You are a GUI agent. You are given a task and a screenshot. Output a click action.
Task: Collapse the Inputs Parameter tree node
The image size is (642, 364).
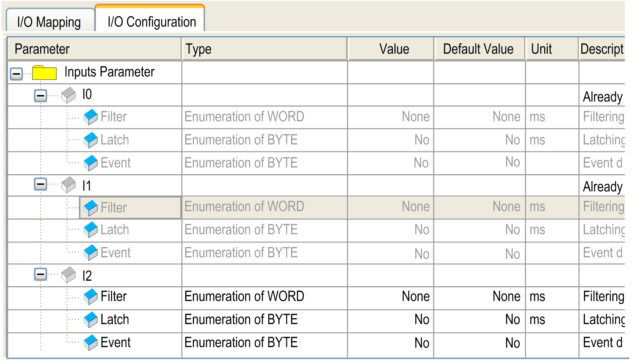[16, 74]
